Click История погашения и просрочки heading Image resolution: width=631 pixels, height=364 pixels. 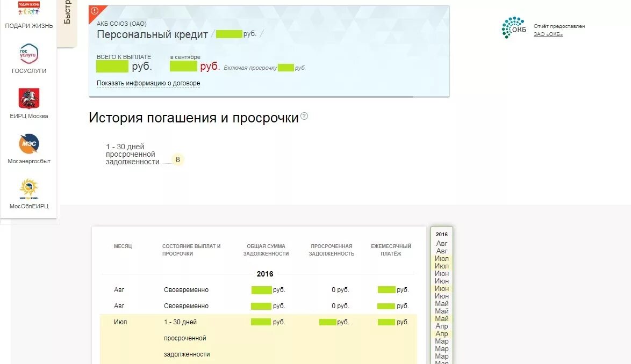(x=193, y=118)
